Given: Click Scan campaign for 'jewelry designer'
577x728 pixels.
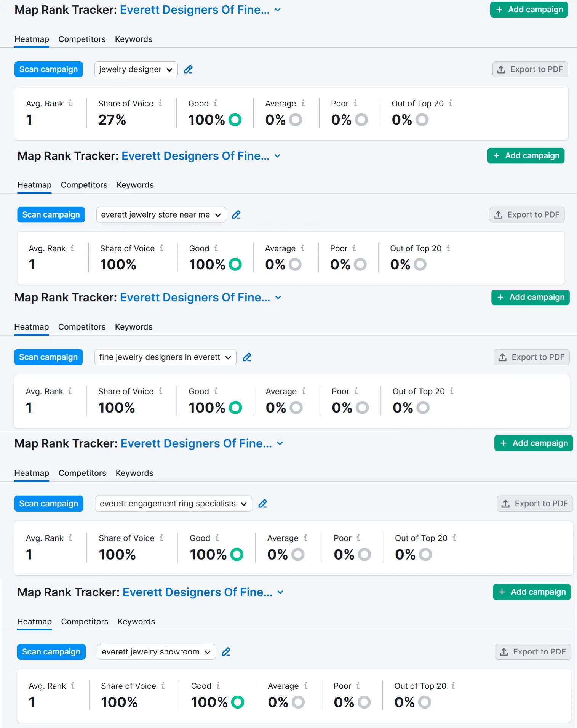Looking at the screenshot, I should coord(48,69).
